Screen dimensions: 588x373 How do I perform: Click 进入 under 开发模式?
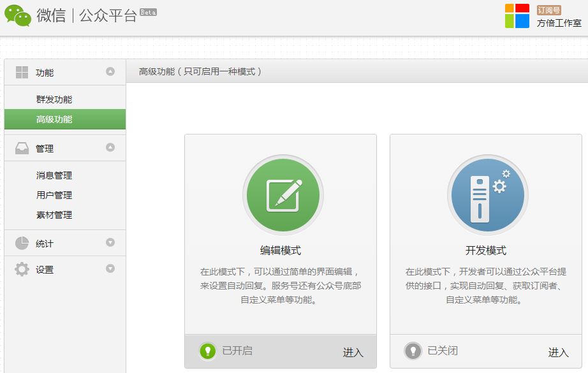click(561, 353)
